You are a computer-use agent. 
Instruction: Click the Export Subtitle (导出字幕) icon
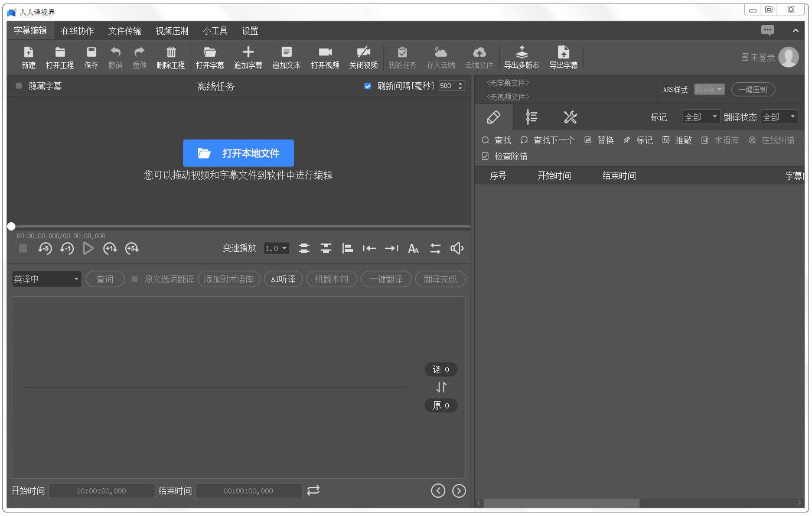563,53
